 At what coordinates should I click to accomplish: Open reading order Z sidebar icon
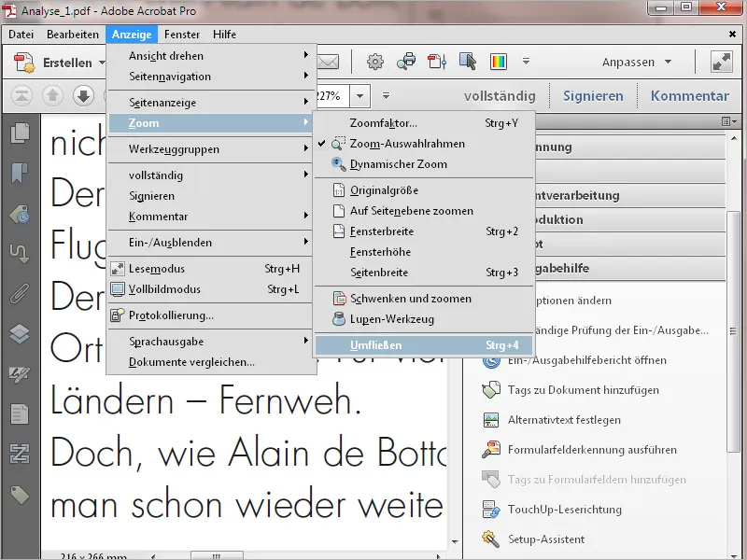(x=20, y=454)
